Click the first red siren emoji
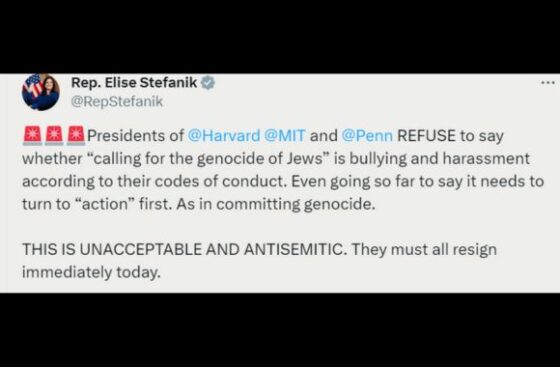 tap(32, 136)
